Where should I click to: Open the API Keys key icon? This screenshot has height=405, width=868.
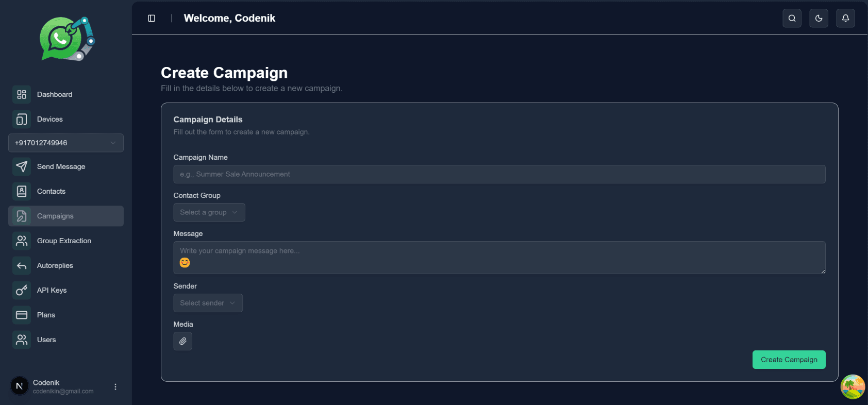(x=21, y=290)
